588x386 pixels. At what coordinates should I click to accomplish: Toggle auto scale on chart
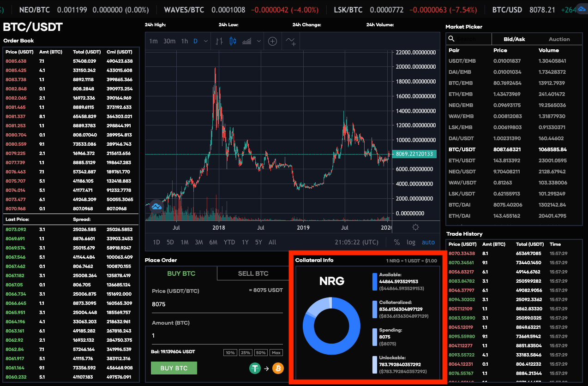pyautogui.click(x=428, y=242)
